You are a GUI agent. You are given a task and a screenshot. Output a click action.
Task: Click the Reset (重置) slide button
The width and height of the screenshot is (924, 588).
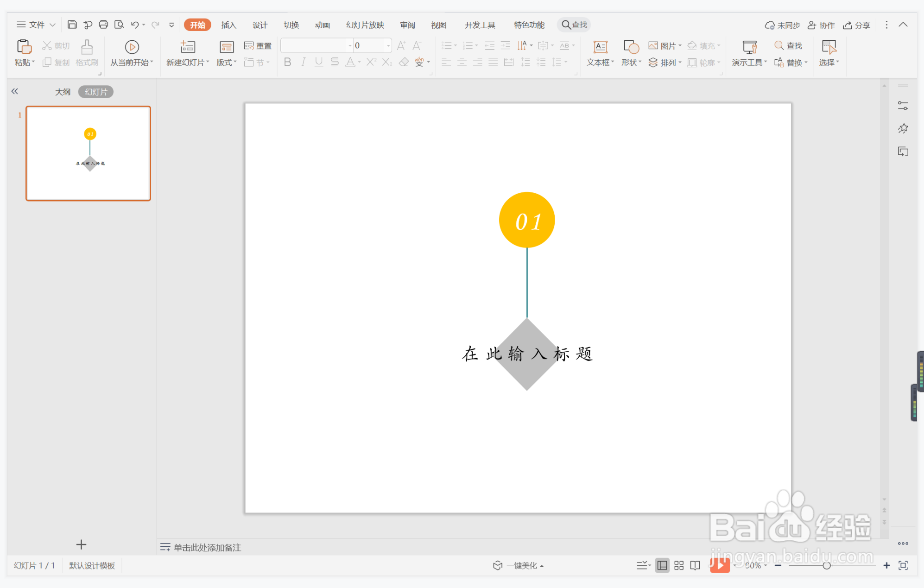(258, 45)
